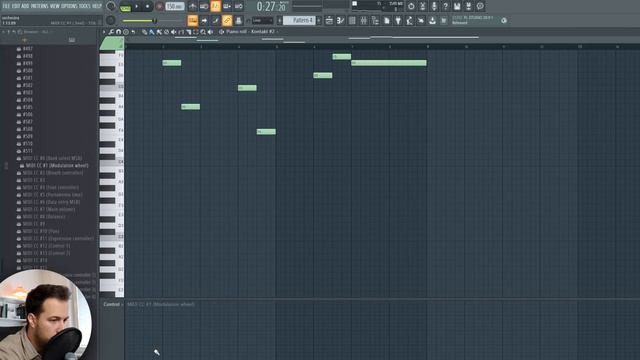Open the piano roll options menu arrow
640x360 pixels.
[104, 32]
